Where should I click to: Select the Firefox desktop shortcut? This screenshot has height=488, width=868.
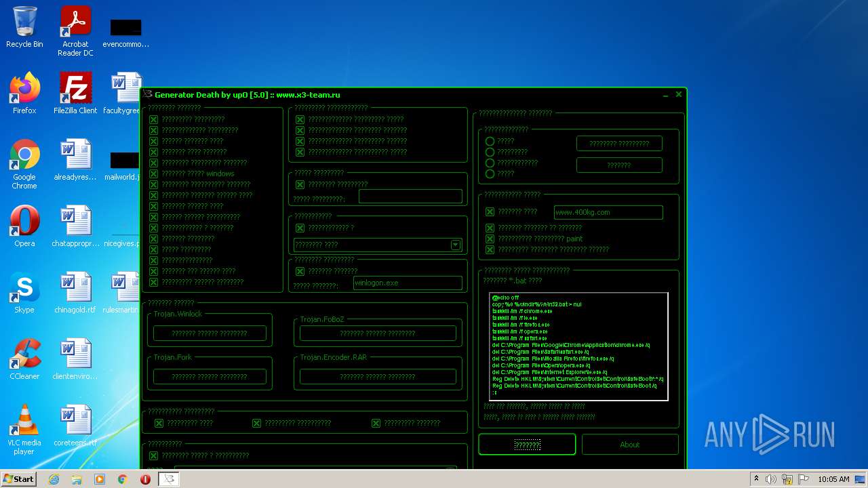click(24, 94)
